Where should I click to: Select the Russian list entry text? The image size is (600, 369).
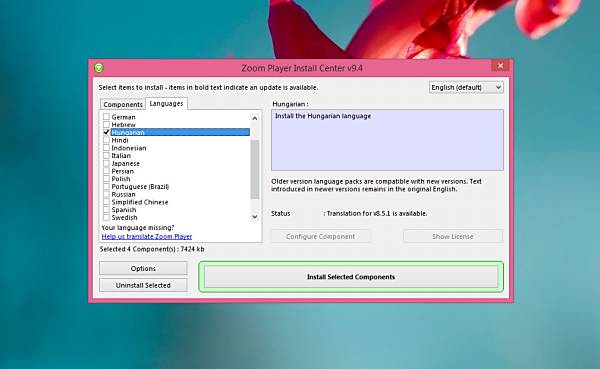pos(123,194)
